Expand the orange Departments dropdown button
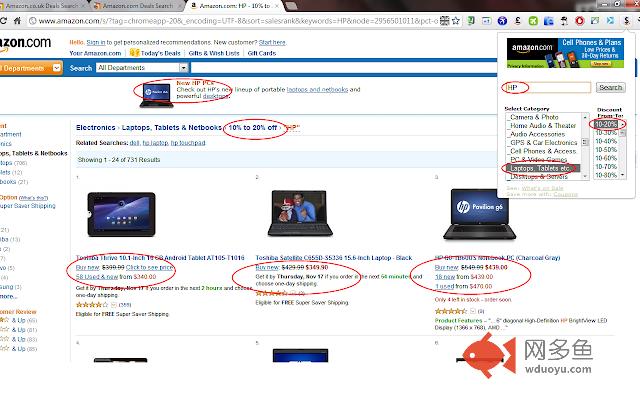 point(31,68)
